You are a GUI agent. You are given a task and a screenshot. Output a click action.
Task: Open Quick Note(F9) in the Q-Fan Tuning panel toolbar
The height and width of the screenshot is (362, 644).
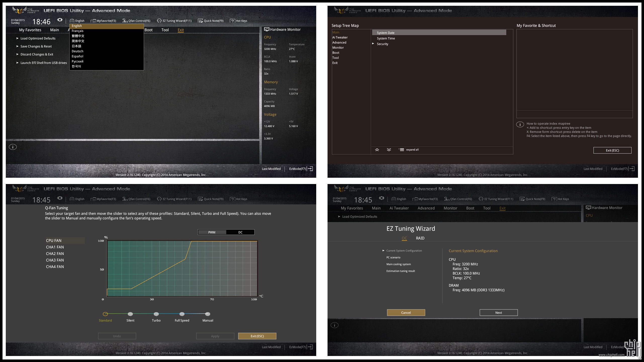coord(211,199)
